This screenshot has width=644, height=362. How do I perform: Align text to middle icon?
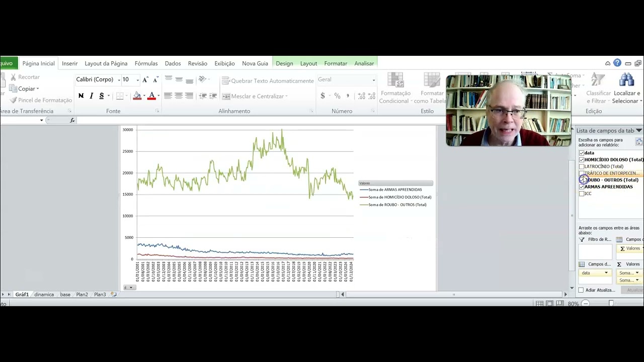[x=179, y=79]
